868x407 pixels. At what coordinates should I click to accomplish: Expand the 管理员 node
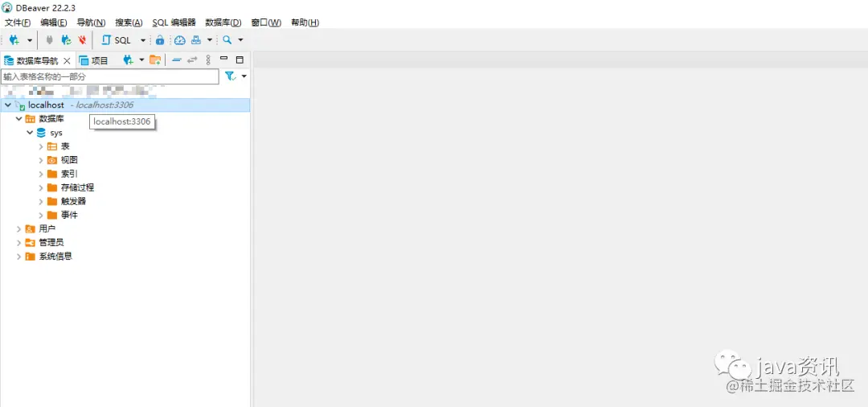point(18,243)
